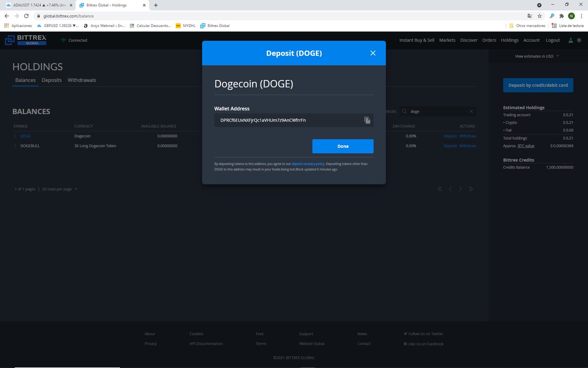The width and height of the screenshot is (588, 368).
Task: Open the deposit recovery policy link
Action: (x=308, y=164)
